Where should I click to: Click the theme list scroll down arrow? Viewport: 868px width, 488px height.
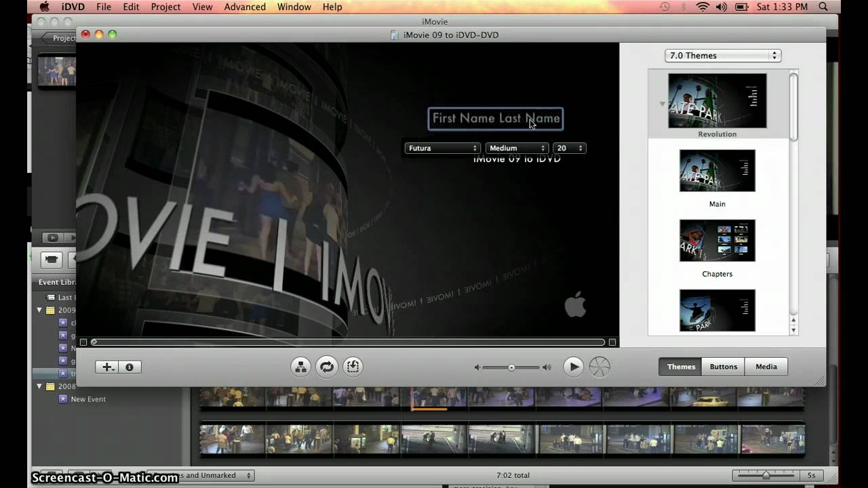coord(793,330)
